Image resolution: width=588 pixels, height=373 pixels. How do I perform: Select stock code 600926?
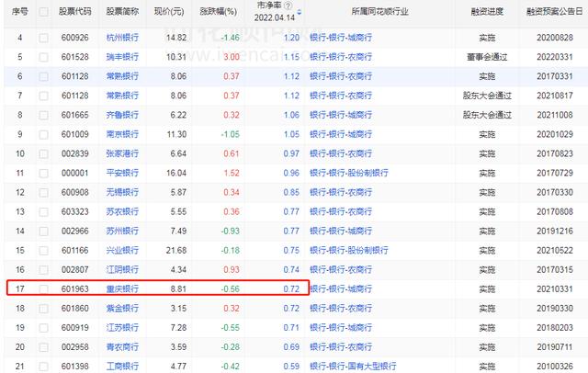(75, 38)
